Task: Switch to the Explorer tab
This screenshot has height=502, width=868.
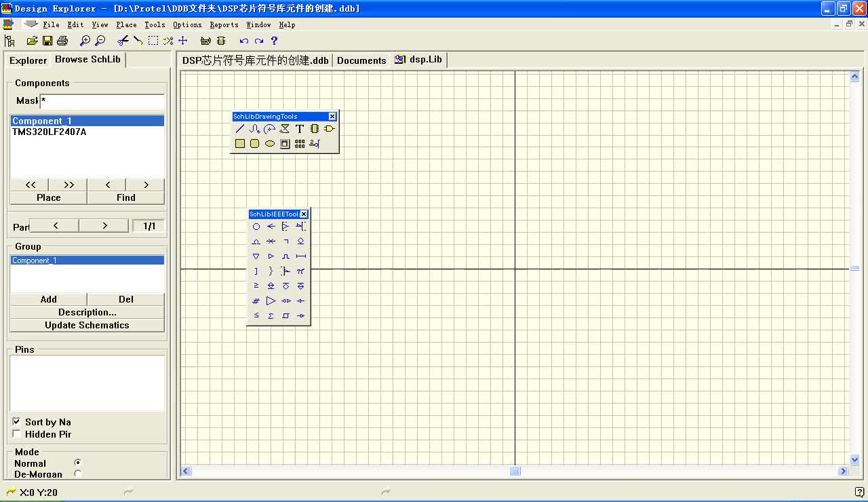Action: click(28, 60)
